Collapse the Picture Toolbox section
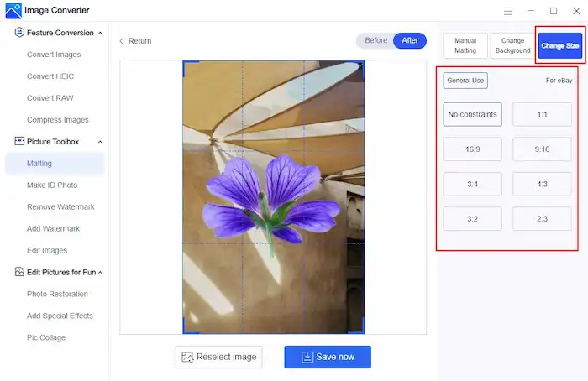This screenshot has height=381, width=588. (x=101, y=142)
